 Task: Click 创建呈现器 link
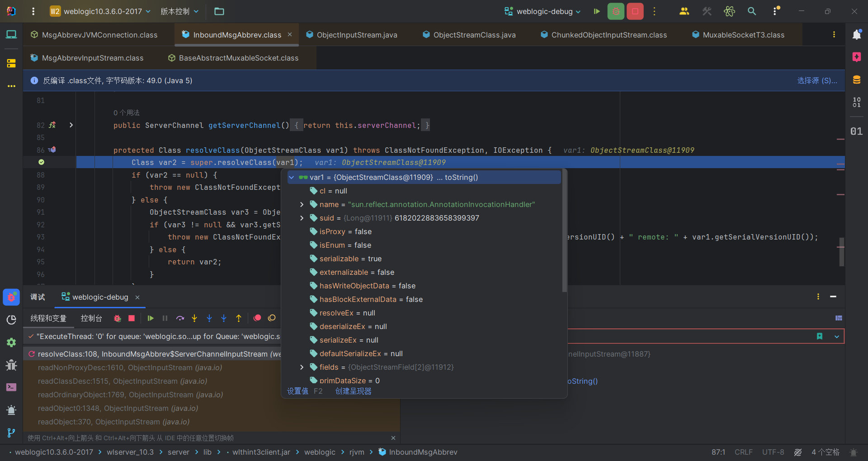[353, 391]
